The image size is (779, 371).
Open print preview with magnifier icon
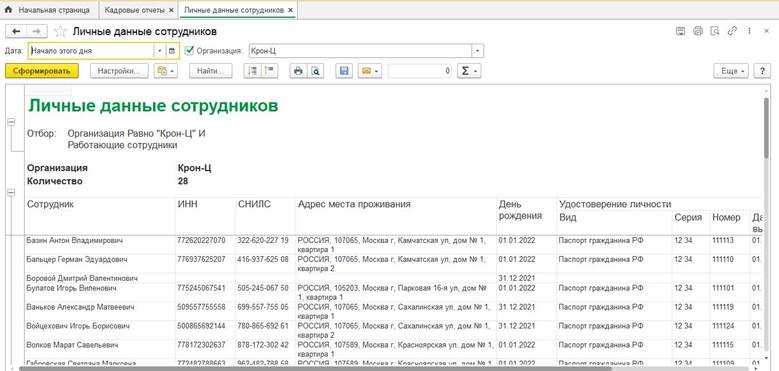tap(315, 71)
